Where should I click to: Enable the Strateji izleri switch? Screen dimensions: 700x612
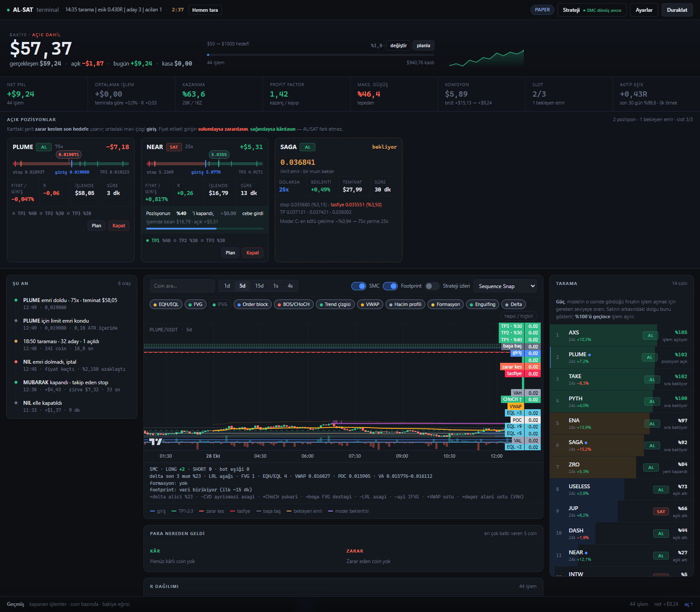point(432,286)
